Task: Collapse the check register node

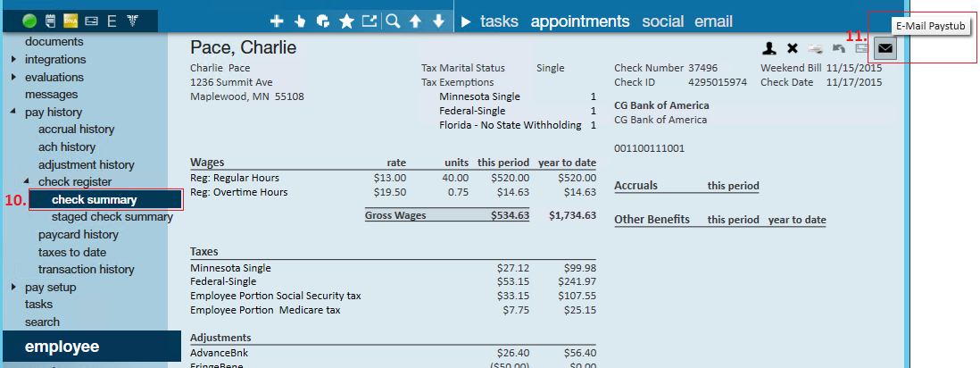Action: [27, 182]
